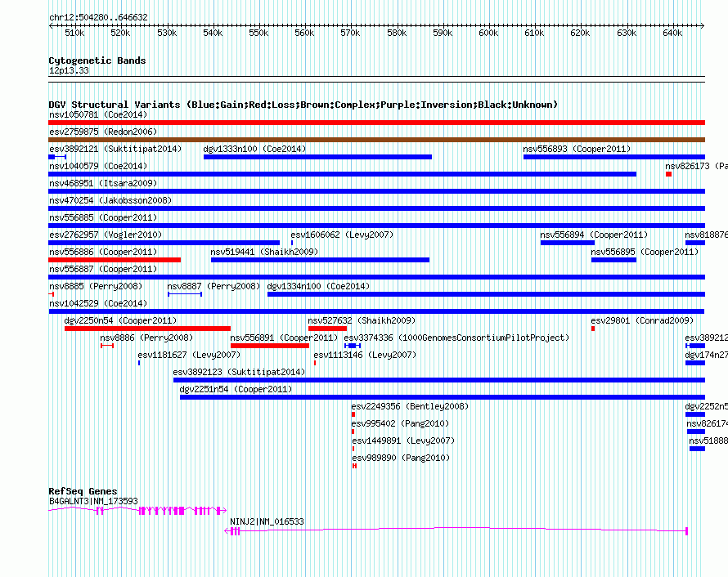728x577 pixels.
Task: Open the esv995402 (Pang2010) label
Action: 400,423
